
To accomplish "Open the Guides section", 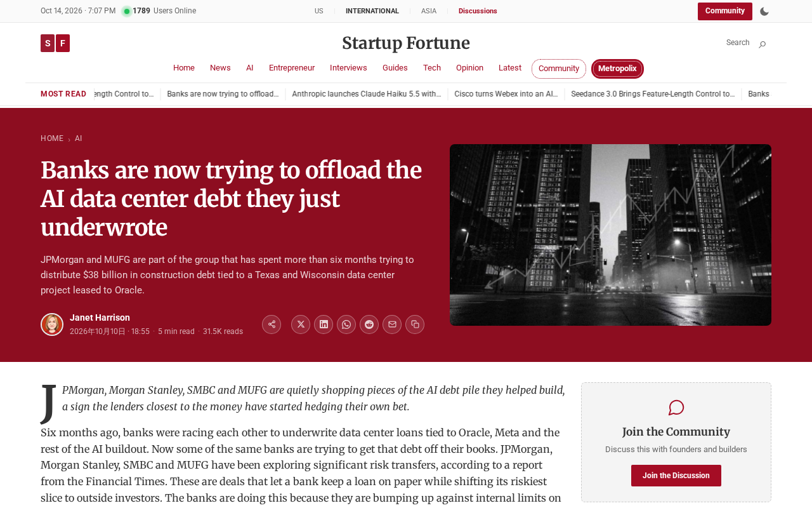I will click(x=395, y=68).
